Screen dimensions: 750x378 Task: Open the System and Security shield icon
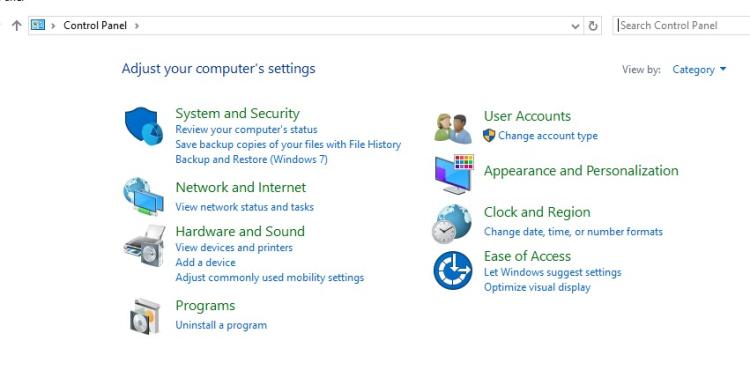click(143, 126)
